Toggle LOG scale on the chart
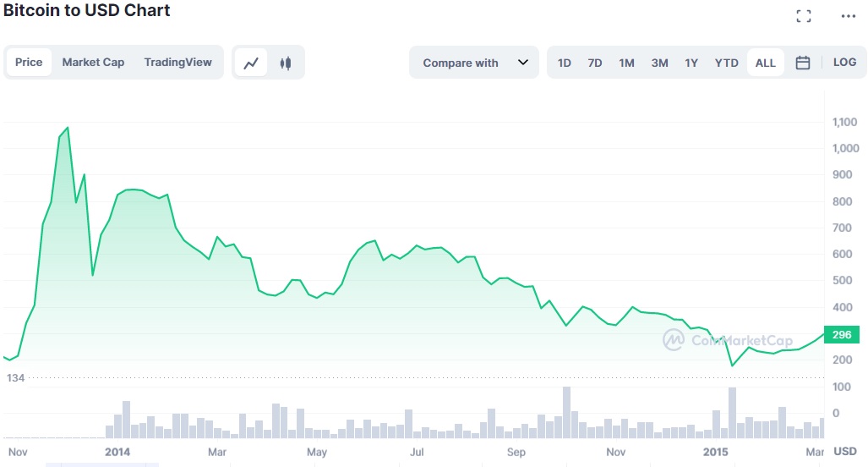 tap(844, 62)
